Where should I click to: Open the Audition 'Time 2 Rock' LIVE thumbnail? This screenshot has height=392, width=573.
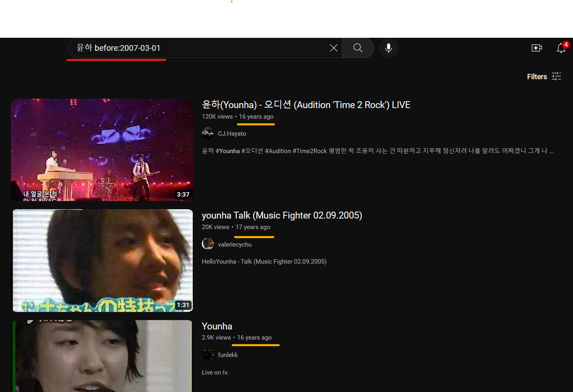click(x=102, y=150)
